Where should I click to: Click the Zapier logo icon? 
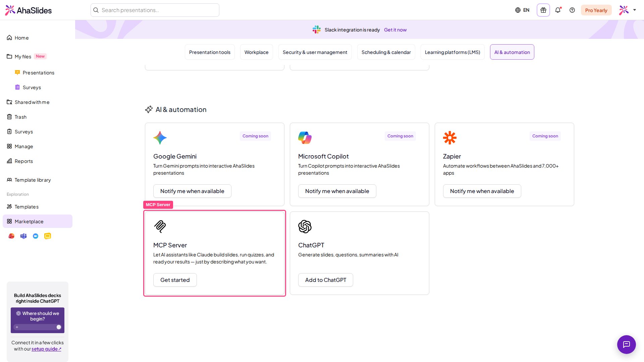(x=450, y=138)
